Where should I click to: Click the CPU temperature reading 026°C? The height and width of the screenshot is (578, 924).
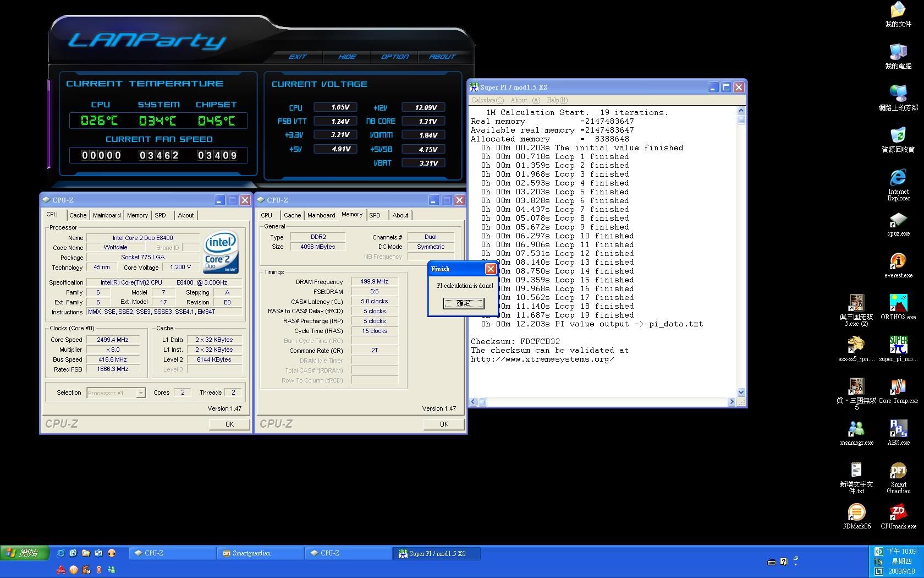(x=100, y=121)
